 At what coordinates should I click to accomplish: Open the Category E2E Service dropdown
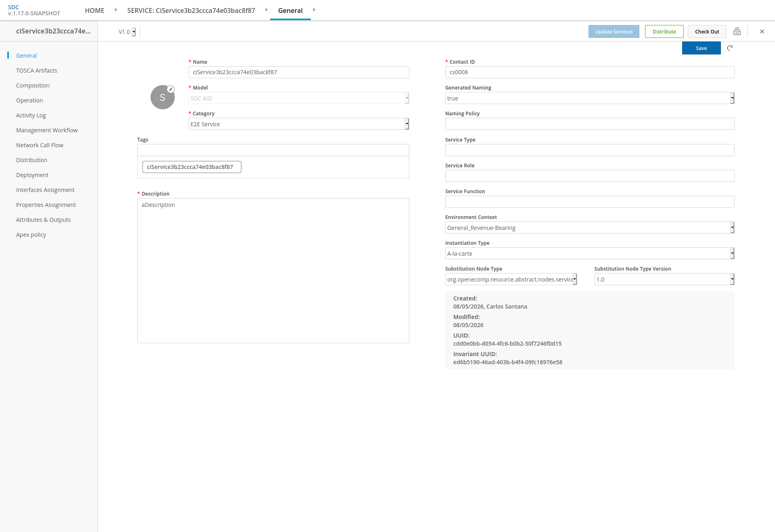299,124
